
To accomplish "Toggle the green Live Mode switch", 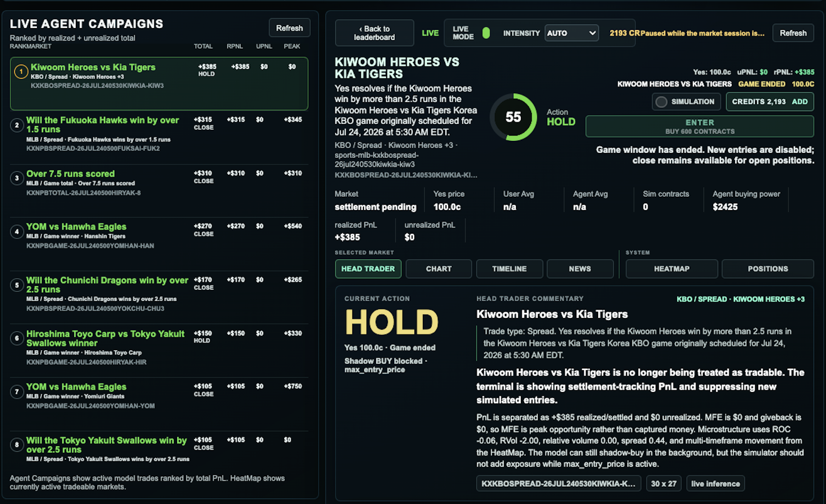I will coord(486,33).
